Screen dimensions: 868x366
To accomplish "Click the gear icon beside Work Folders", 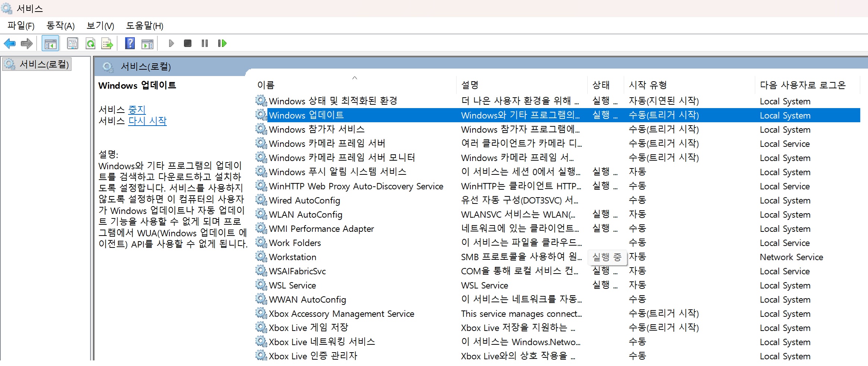I will 261,243.
